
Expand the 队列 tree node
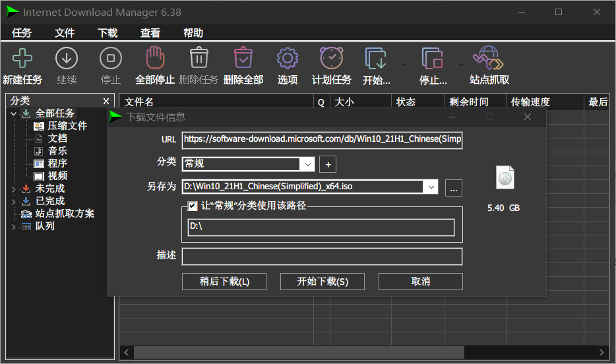click(14, 226)
